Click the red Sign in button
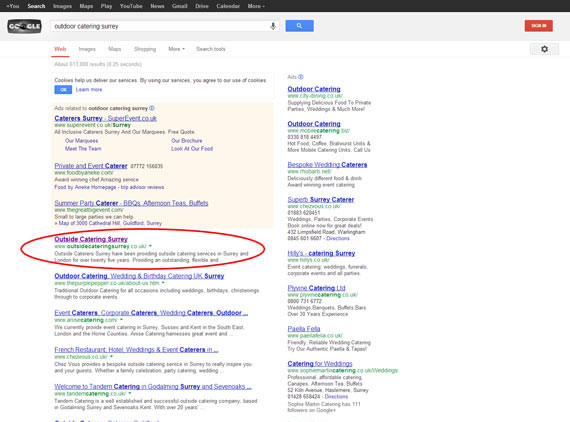 click(538, 26)
